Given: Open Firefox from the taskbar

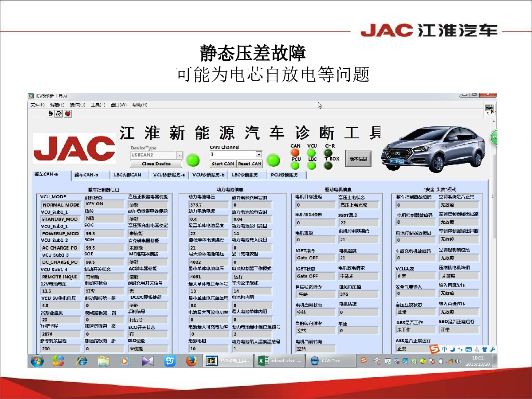Looking at the screenshot, I should click(x=191, y=361).
